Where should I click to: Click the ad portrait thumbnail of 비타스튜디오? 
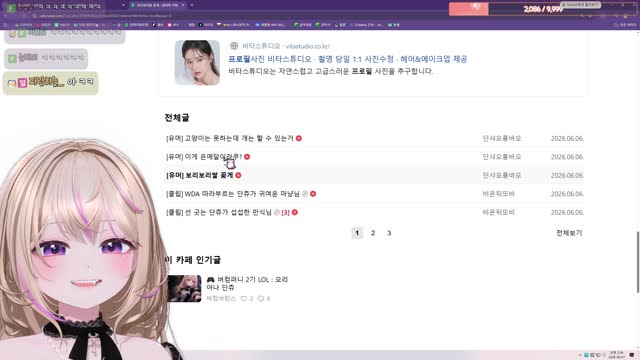197,62
